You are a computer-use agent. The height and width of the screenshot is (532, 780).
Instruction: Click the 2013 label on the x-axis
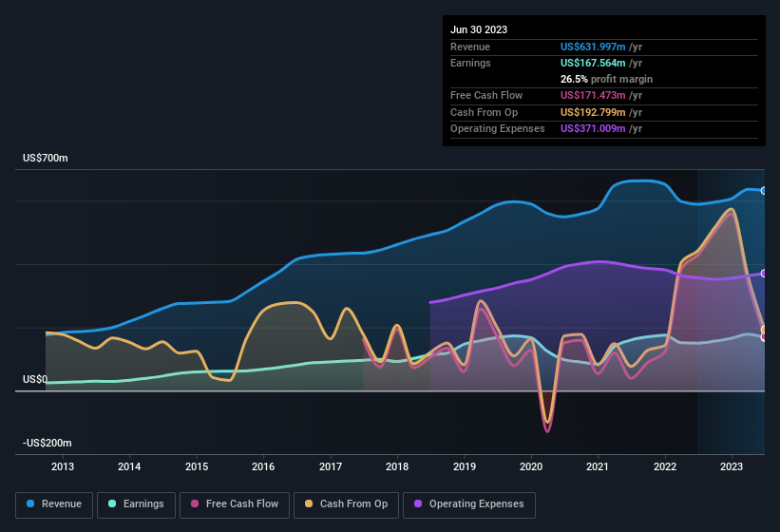pyautogui.click(x=63, y=466)
